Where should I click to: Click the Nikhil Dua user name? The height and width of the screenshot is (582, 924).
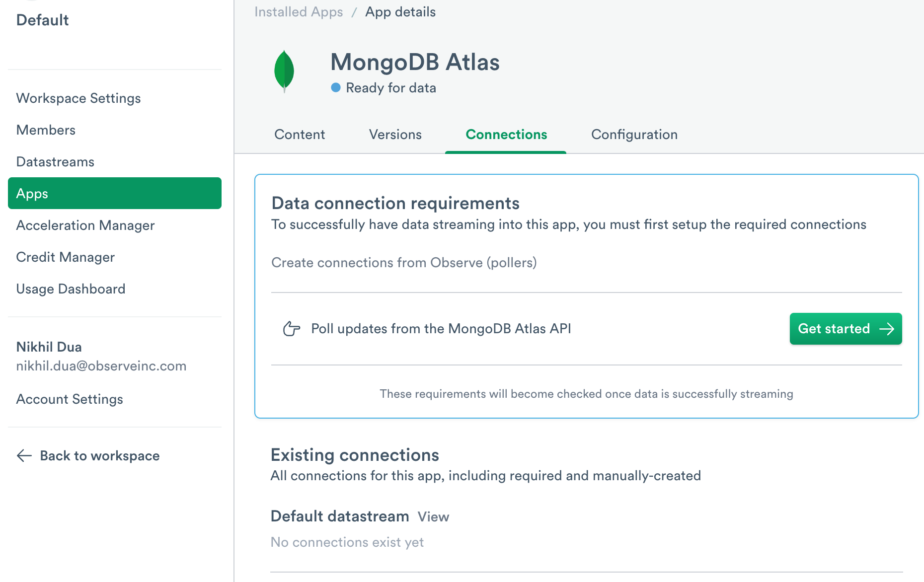(x=49, y=347)
